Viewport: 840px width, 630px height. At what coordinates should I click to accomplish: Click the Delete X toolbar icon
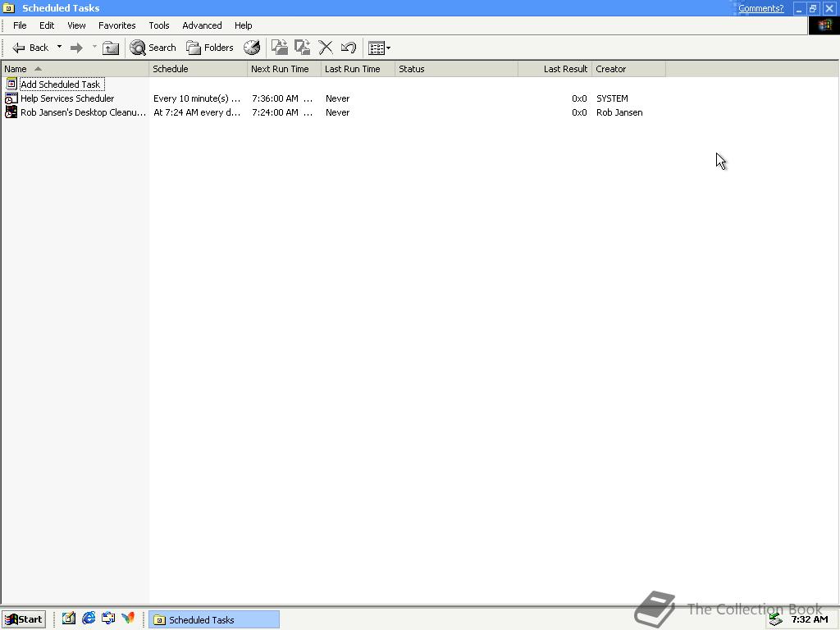326,48
